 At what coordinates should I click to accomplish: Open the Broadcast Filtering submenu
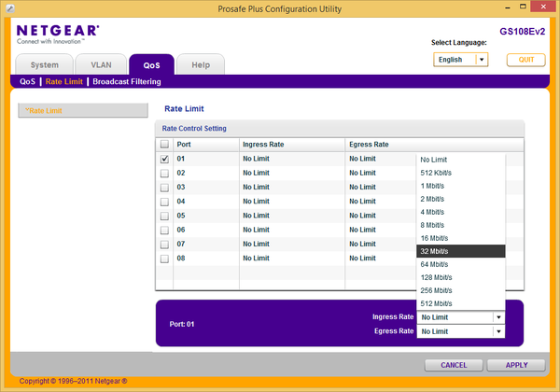(133, 82)
